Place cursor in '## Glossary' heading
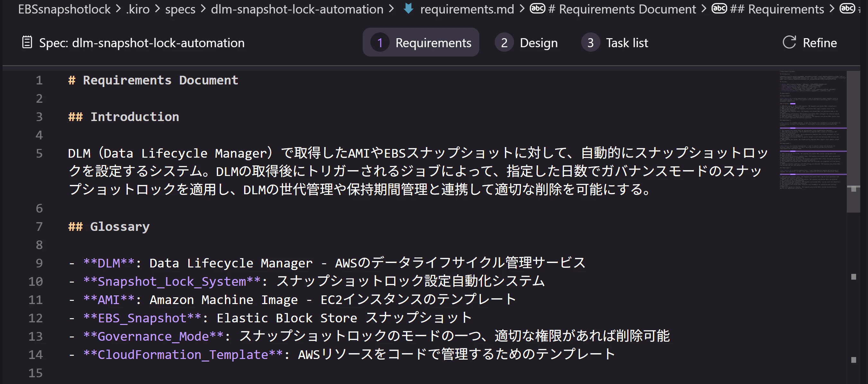 (109, 226)
